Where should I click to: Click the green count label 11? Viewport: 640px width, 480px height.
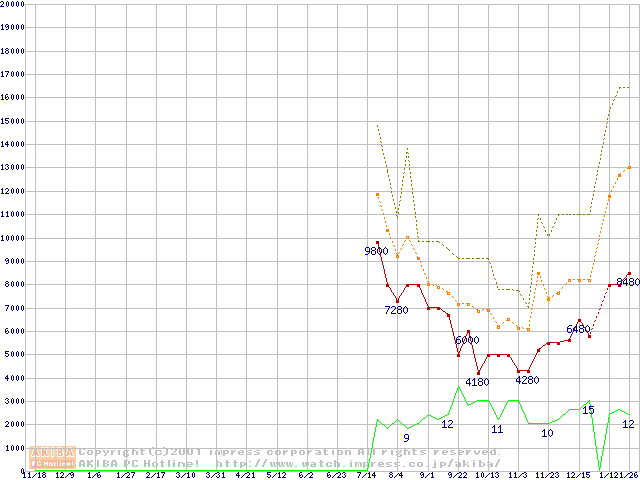click(x=497, y=429)
